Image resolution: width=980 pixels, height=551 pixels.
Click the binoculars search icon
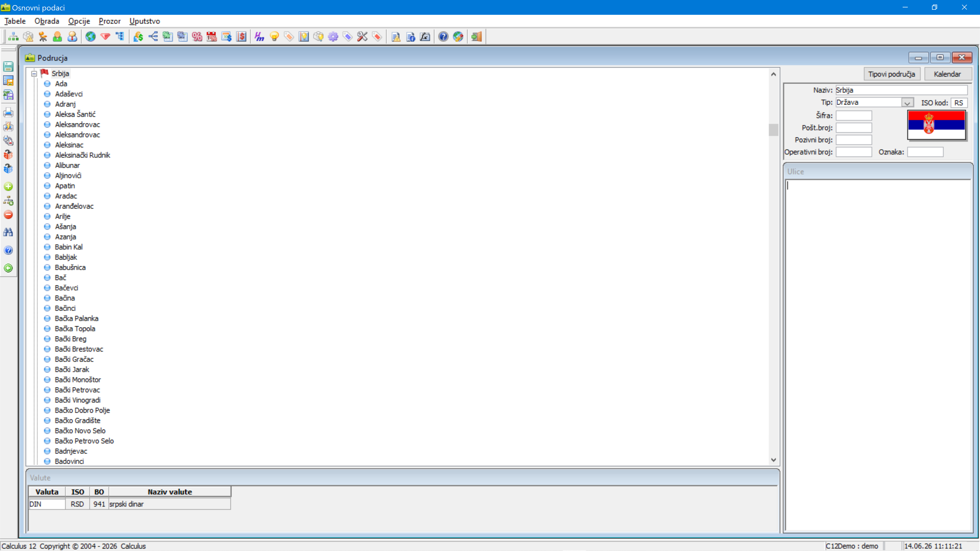click(x=8, y=232)
